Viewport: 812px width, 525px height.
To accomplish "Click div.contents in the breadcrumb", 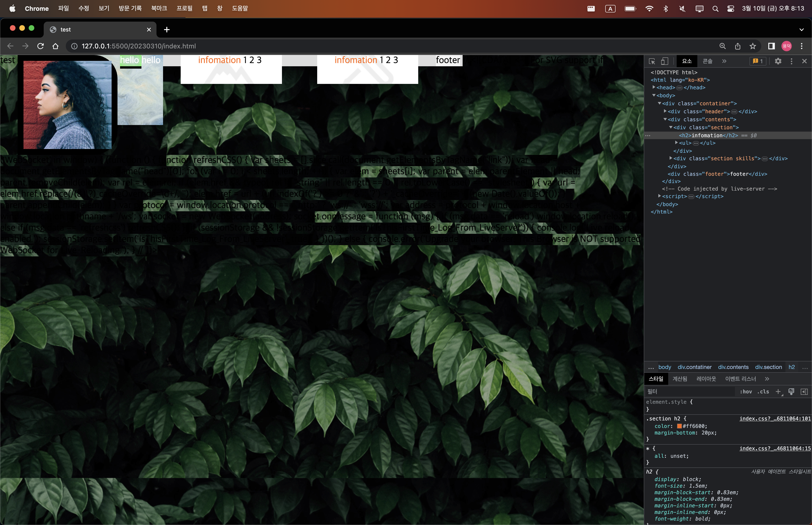I will point(733,367).
